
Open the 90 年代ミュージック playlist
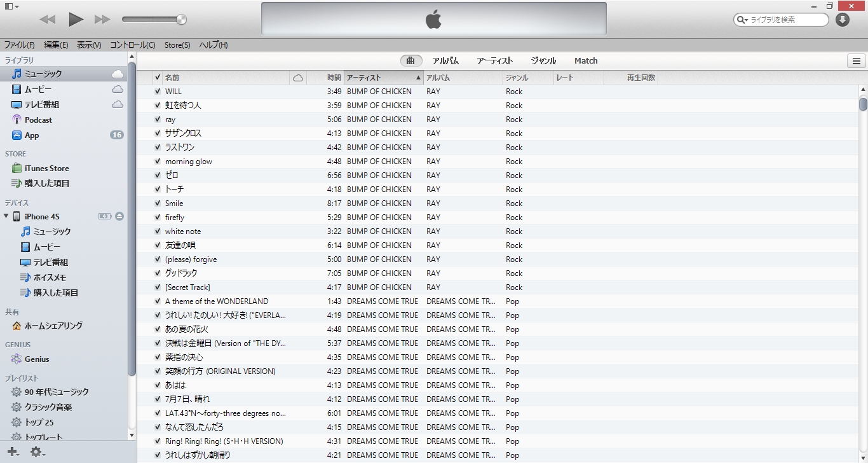(64, 392)
